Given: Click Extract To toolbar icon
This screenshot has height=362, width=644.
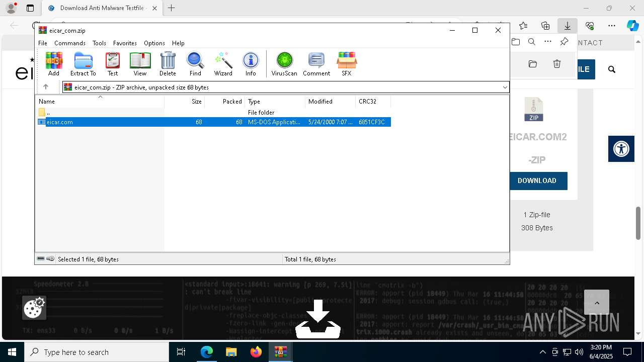Looking at the screenshot, I should point(83,64).
